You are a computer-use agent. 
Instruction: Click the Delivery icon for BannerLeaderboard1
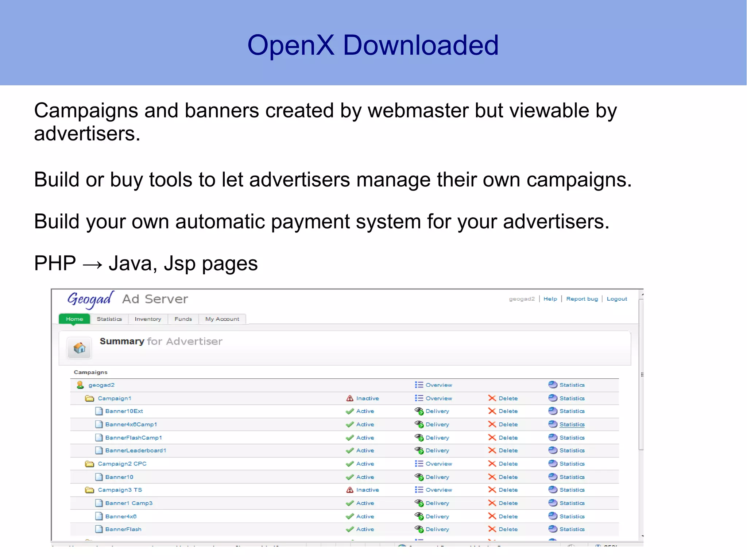[x=419, y=451]
